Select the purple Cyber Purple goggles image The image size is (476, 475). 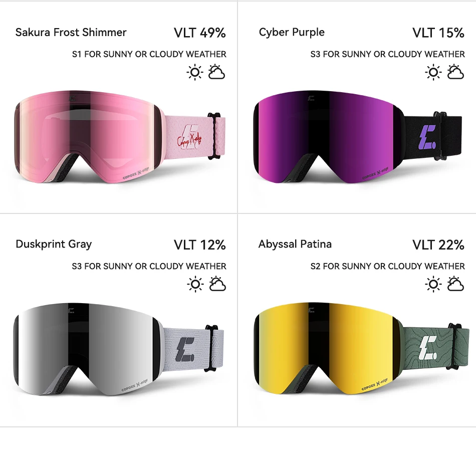(358, 137)
